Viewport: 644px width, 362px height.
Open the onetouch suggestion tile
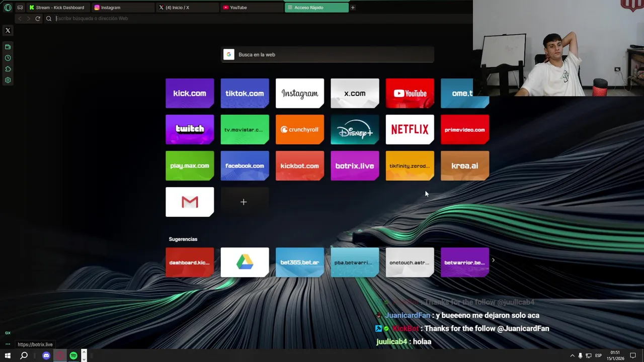pyautogui.click(x=410, y=262)
